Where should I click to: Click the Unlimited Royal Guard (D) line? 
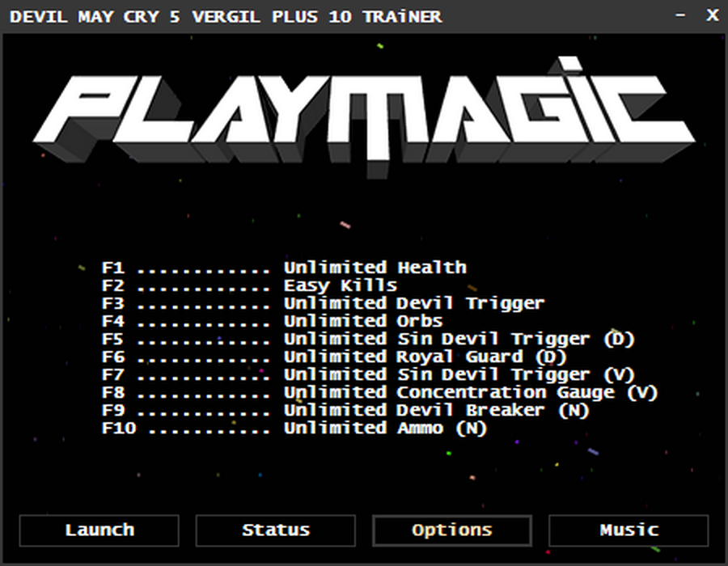(425, 357)
